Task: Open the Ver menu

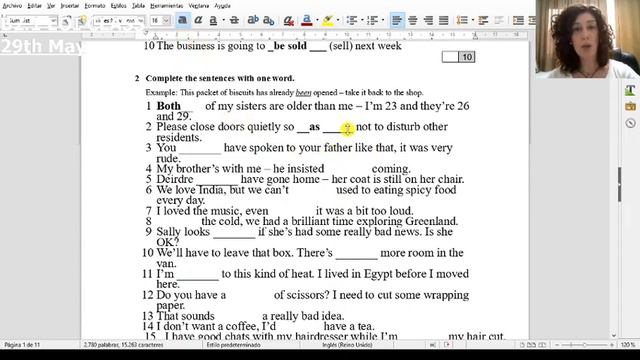Action: click(51, 6)
